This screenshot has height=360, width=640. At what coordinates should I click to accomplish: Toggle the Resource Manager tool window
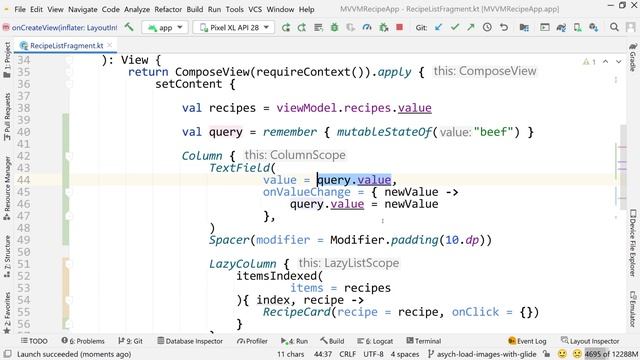click(7, 188)
